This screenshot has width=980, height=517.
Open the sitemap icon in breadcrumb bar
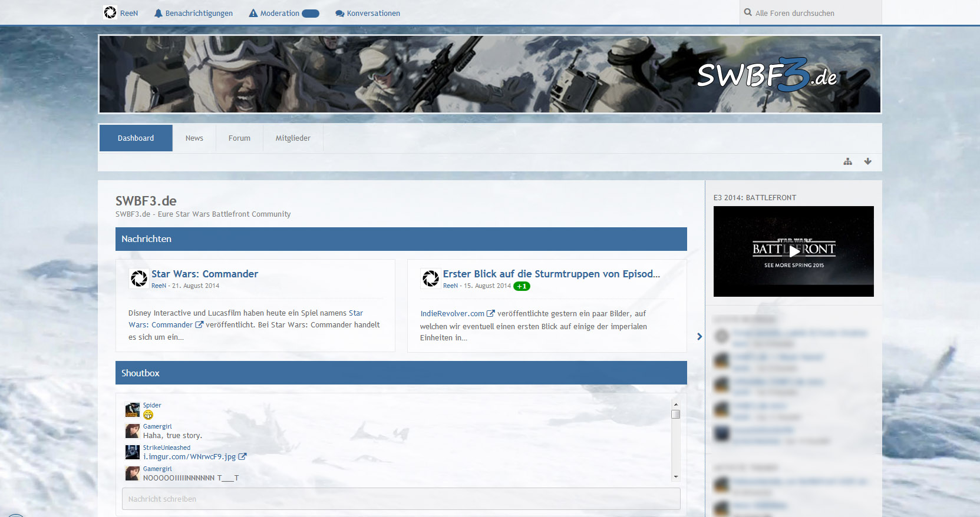coord(847,161)
